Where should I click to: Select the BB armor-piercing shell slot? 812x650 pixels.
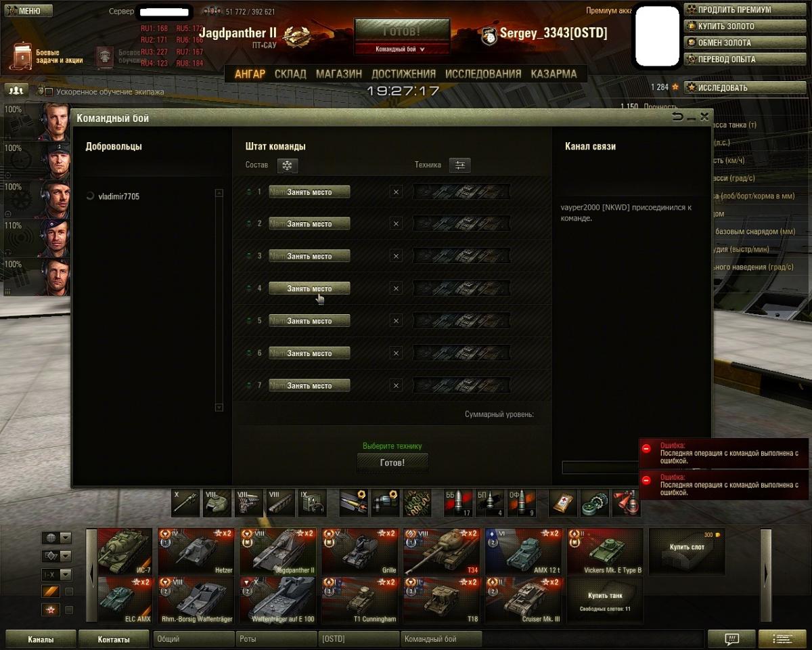click(457, 503)
